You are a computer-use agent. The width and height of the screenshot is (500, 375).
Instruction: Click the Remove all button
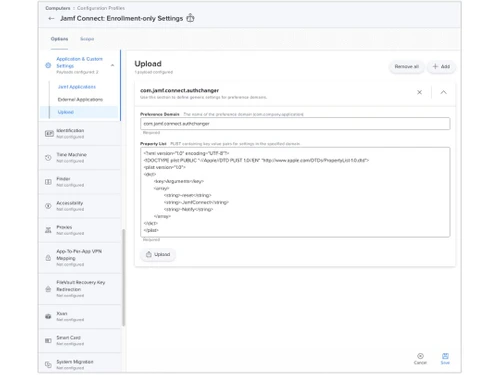tap(406, 67)
